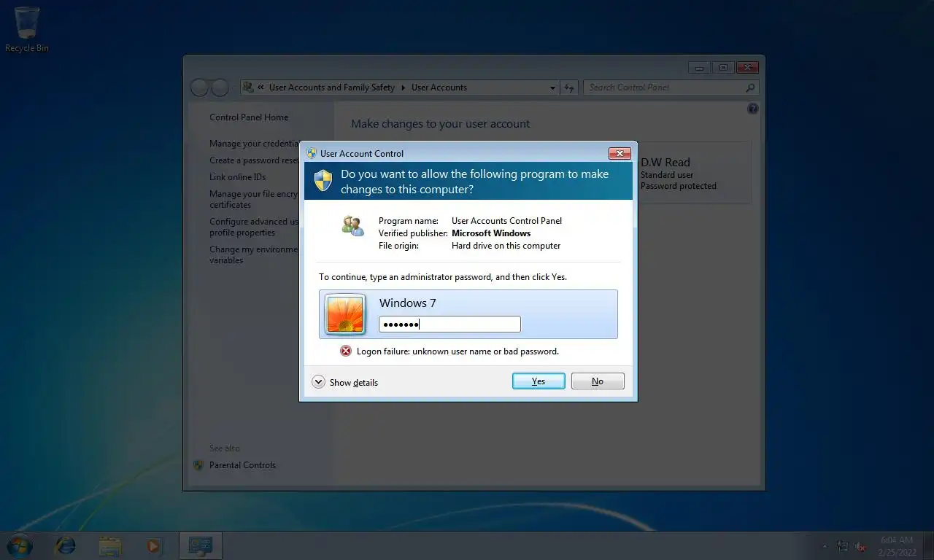This screenshot has height=560, width=934.
Task: Expand Show details chevron
Action: pyautogui.click(x=318, y=382)
